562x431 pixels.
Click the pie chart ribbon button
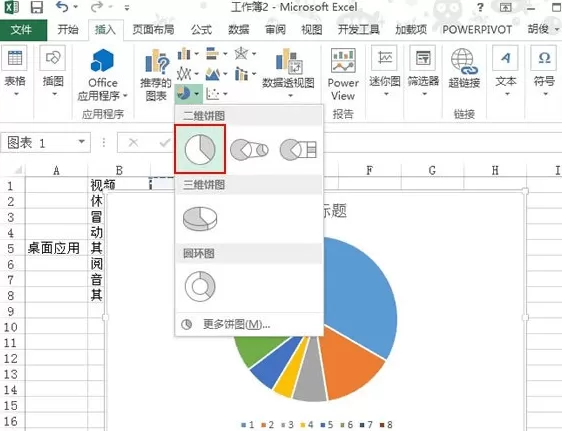[x=184, y=94]
